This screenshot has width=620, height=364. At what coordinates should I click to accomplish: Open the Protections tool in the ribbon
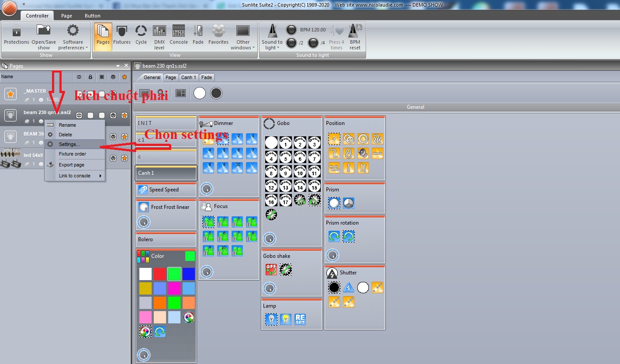tap(17, 36)
